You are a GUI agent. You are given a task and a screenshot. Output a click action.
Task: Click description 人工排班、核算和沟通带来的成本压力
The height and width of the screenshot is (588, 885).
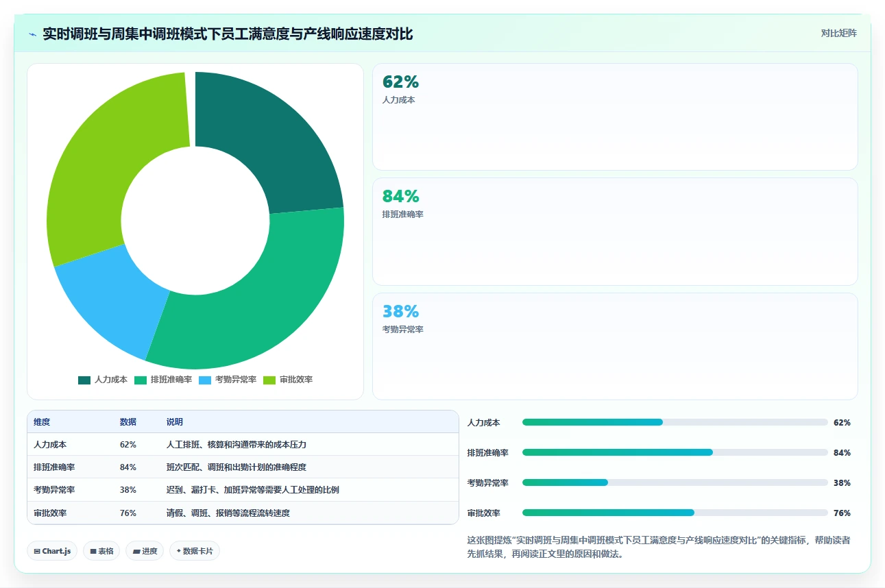[237, 444]
